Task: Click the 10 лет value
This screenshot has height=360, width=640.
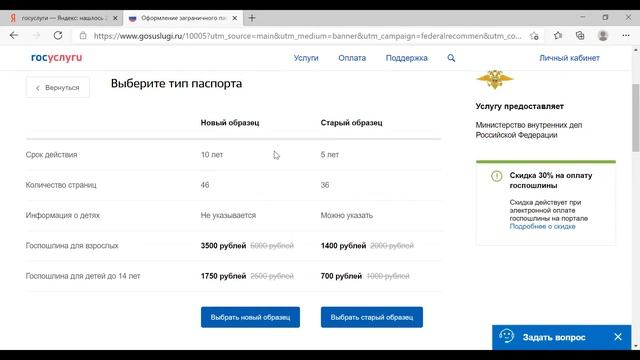Action: (212, 155)
